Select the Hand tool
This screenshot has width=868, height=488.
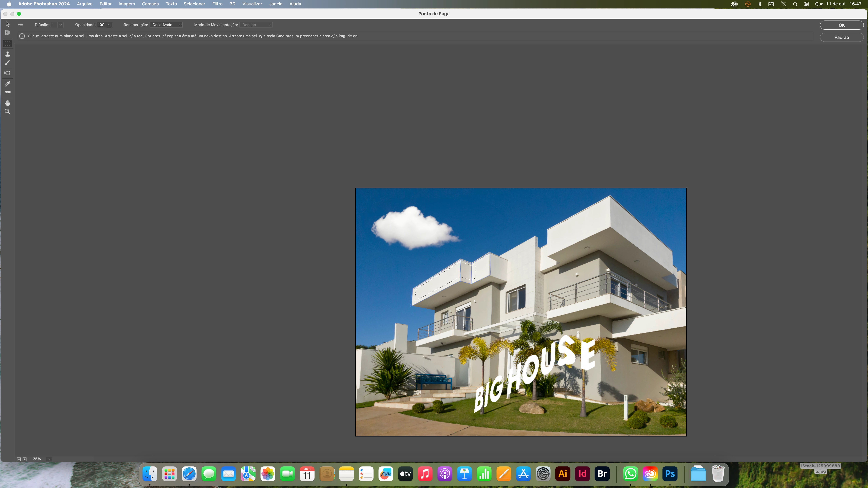[x=7, y=103]
